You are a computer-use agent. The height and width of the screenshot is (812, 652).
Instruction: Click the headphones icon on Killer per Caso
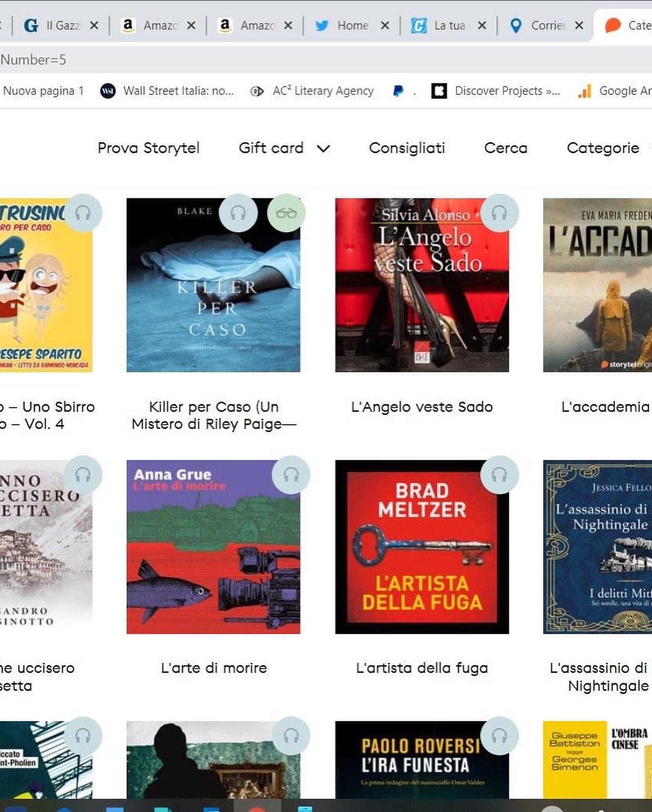[238, 213]
